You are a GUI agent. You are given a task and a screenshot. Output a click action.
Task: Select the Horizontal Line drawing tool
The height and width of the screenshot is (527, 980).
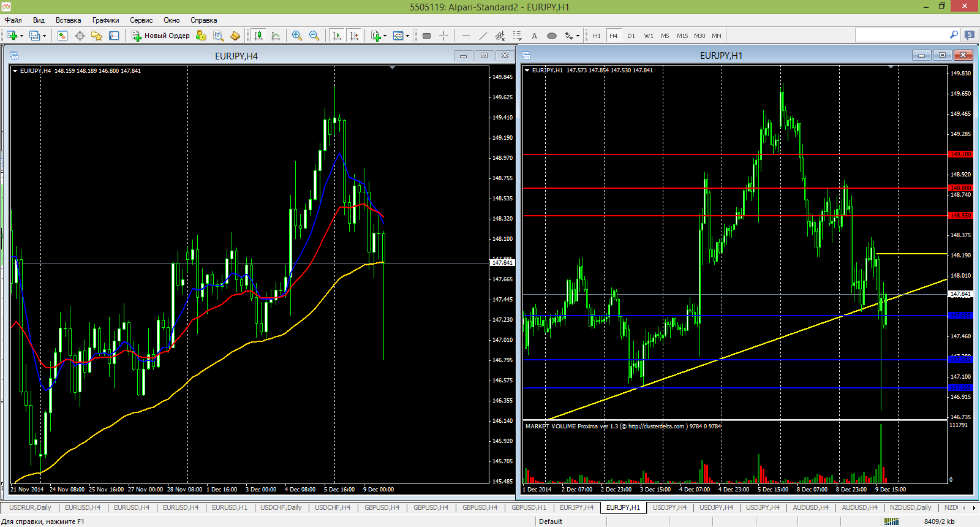(x=466, y=36)
